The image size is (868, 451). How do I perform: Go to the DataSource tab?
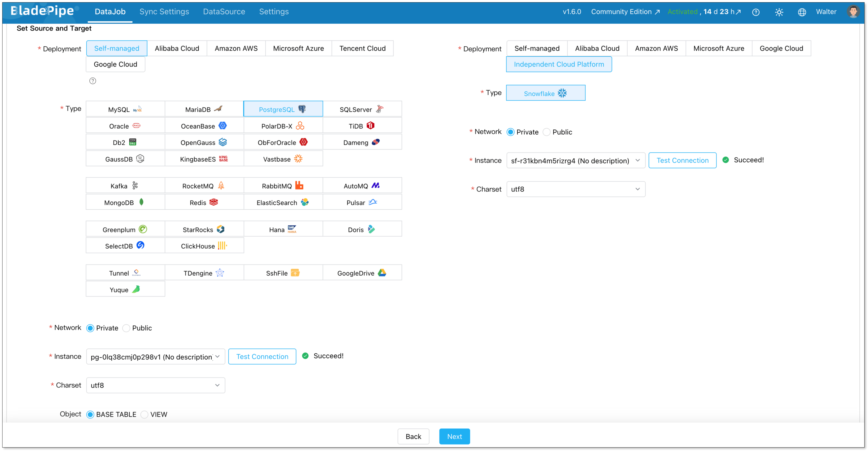tap(224, 11)
